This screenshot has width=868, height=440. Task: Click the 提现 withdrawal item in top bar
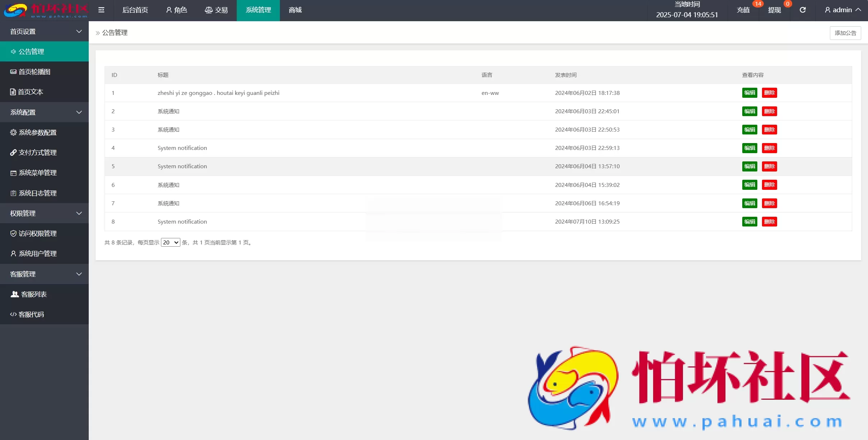point(774,10)
